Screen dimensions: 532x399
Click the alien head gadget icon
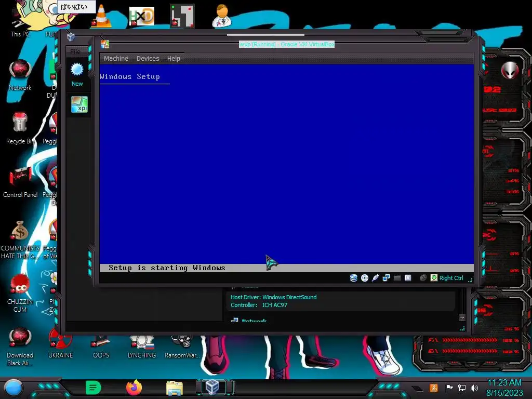click(x=510, y=70)
